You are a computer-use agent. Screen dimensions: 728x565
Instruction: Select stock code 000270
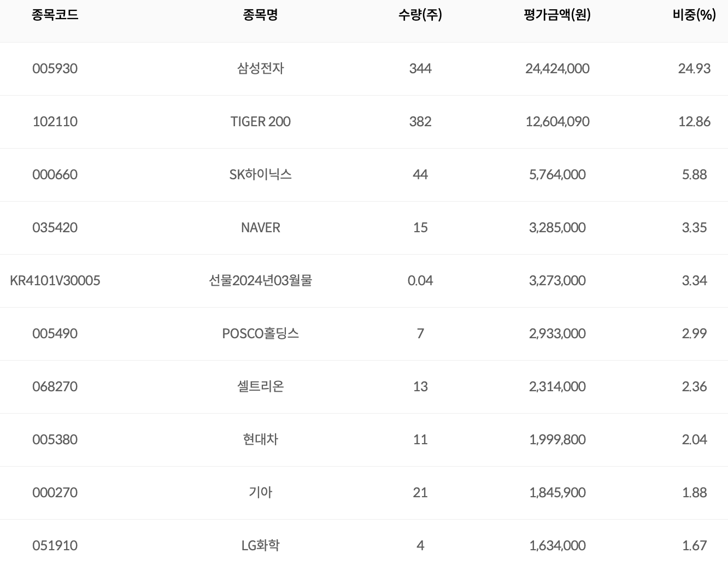click(55, 492)
